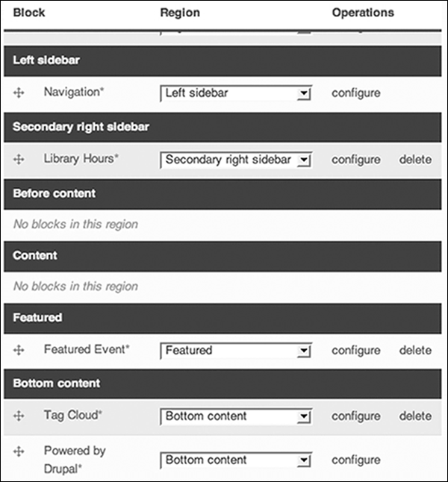Delete the Tag Cloud block

415,416
